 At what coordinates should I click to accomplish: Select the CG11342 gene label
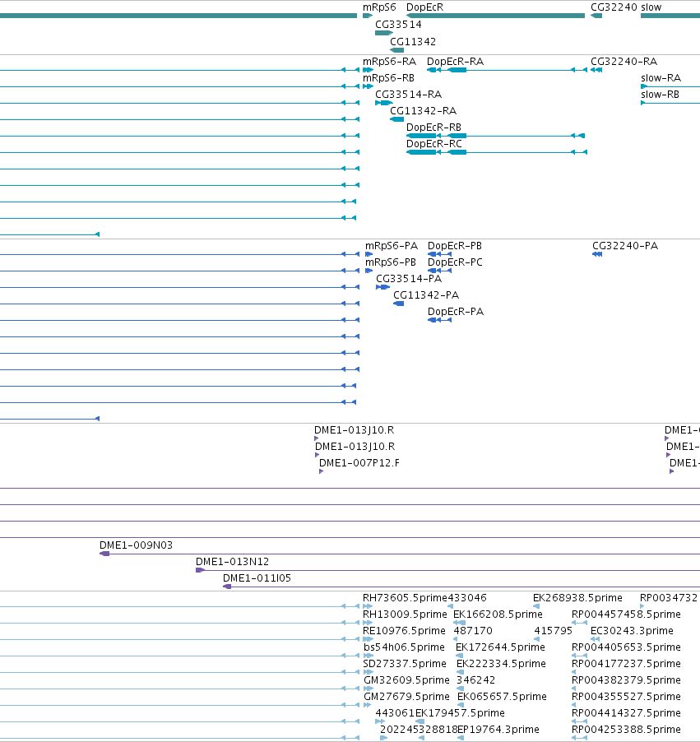413,42
